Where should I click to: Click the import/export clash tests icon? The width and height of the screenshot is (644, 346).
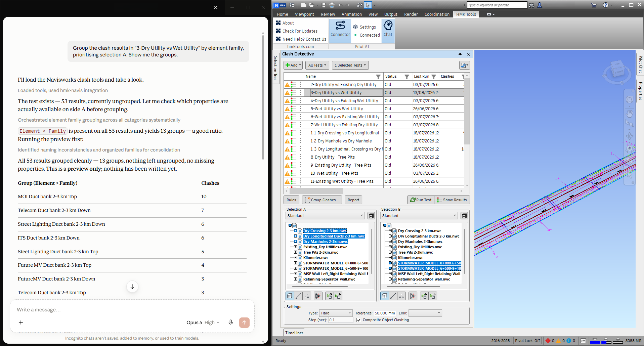point(464,65)
